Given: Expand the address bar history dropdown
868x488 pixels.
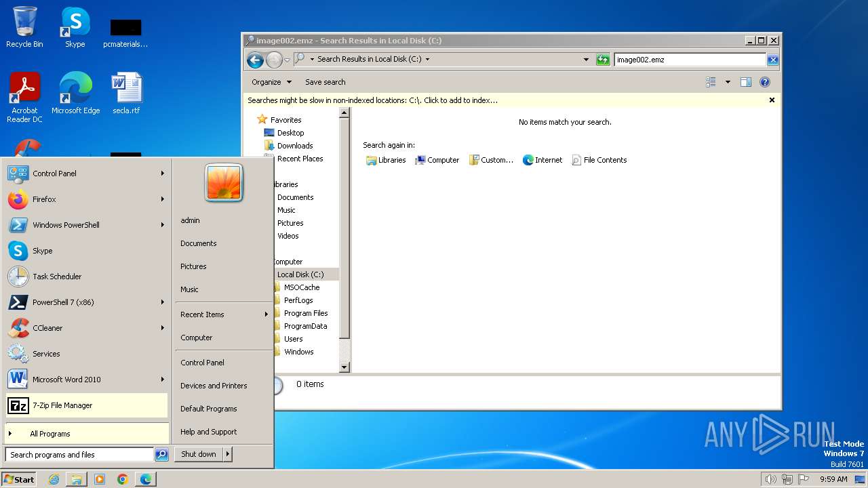Looking at the screenshot, I should click(x=586, y=60).
